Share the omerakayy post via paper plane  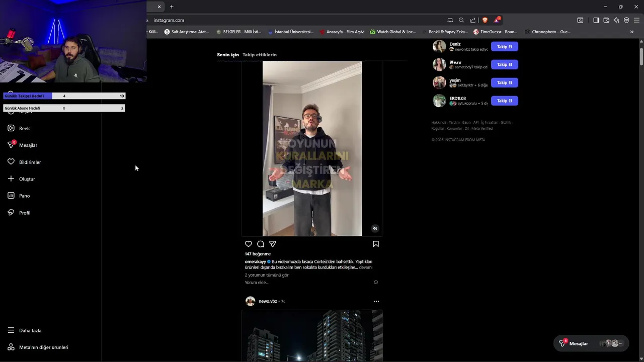(273, 244)
